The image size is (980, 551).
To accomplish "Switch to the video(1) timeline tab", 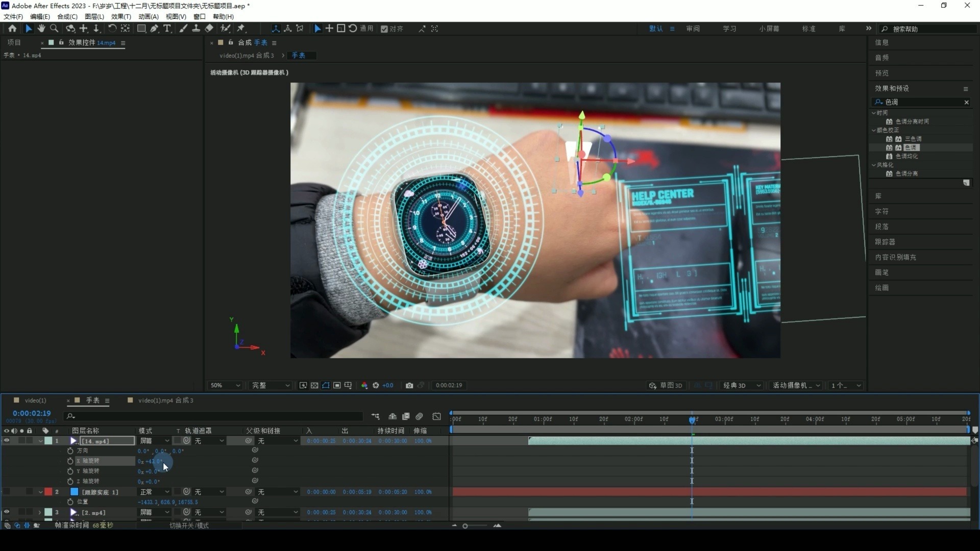I will coord(35,400).
